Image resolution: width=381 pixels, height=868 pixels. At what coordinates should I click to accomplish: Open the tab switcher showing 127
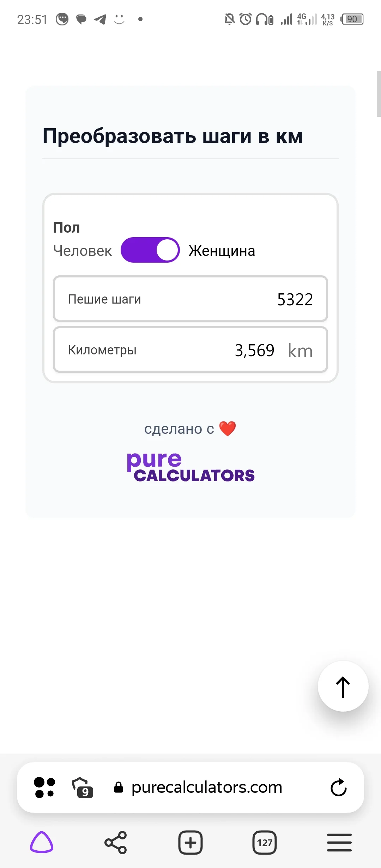(x=265, y=843)
